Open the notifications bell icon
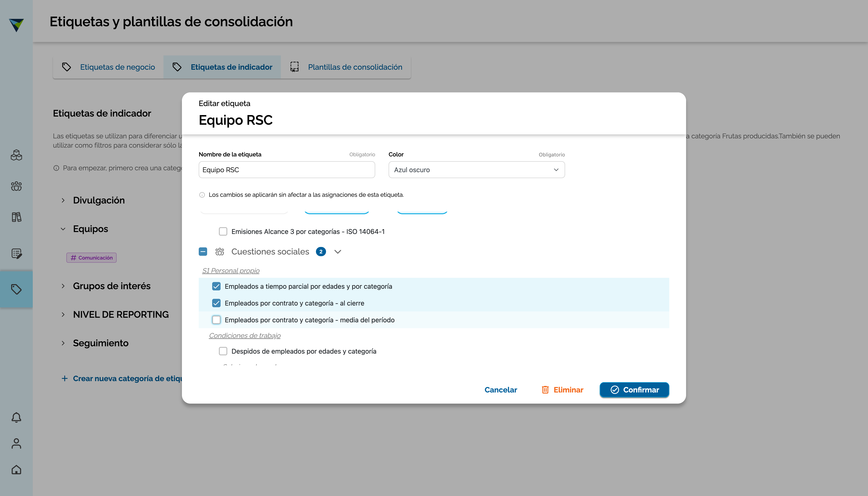 coord(16,417)
